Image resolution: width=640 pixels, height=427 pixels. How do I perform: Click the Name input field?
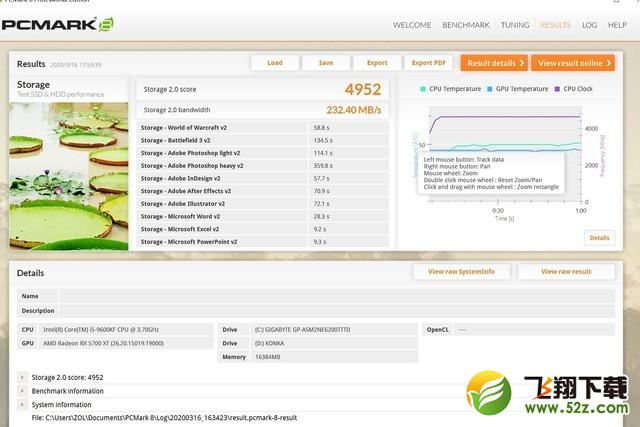click(x=337, y=296)
